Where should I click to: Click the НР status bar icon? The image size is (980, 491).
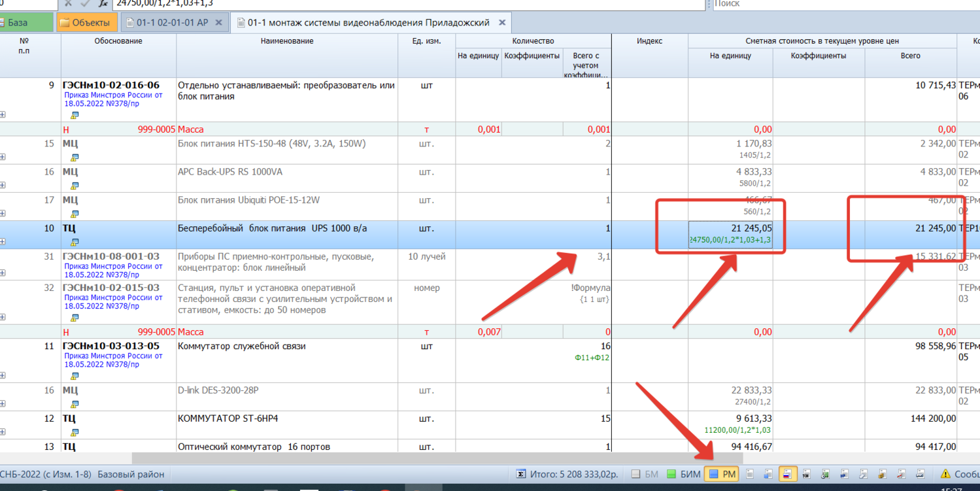click(x=845, y=474)
